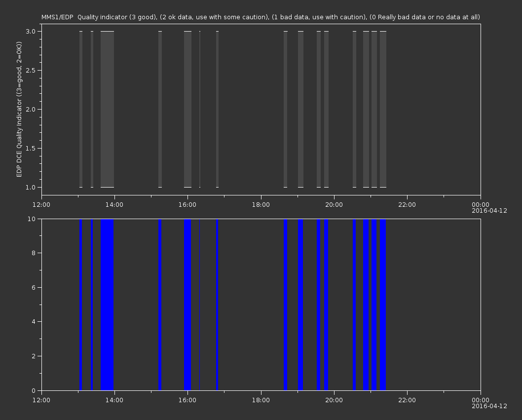Click the blue bar near 18:40
Viewport: 522px width, 420px height.
coord(285,305)
